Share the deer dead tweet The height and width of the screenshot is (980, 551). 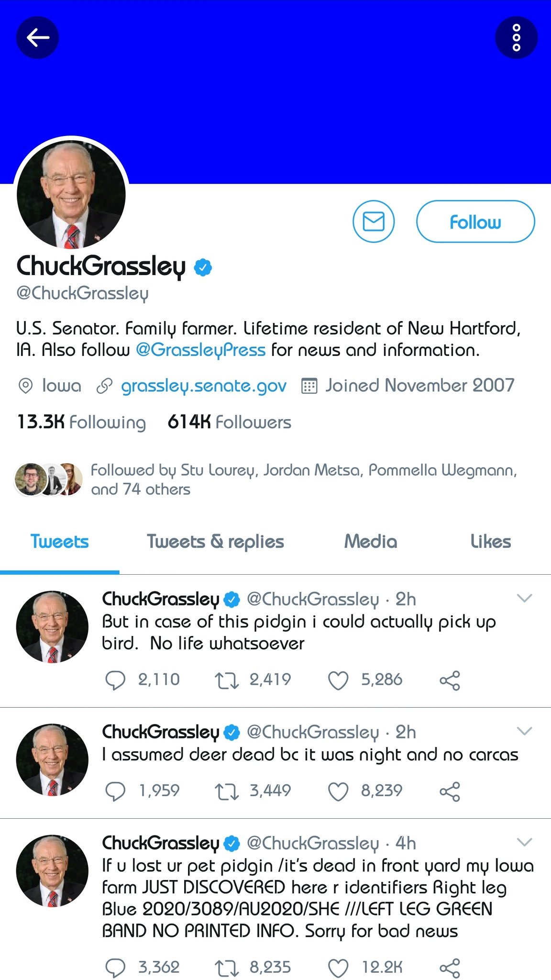[450, 791]
